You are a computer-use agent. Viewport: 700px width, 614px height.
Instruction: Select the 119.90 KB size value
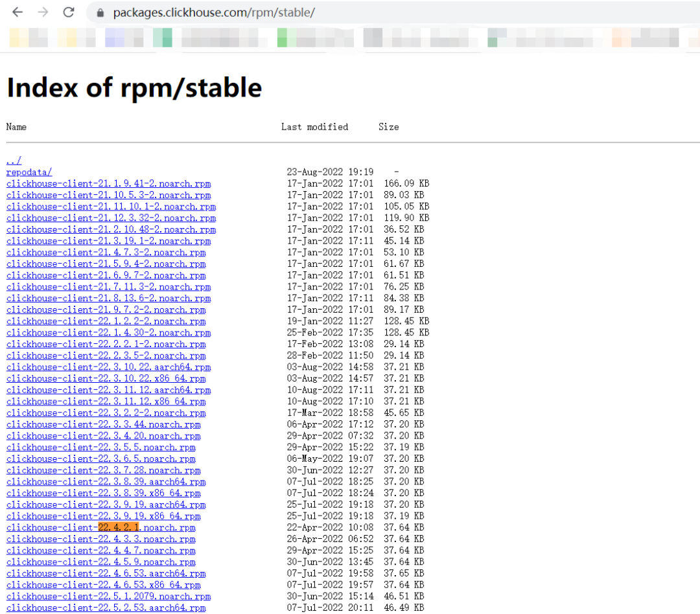(x=406, y=218)
